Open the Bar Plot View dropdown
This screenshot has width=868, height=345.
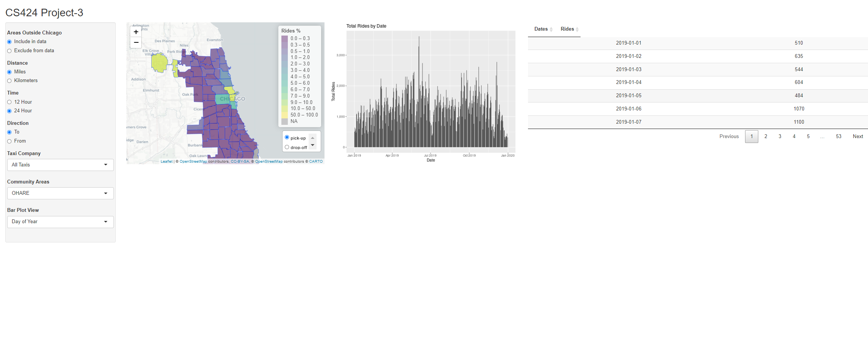tap(61, 222)
